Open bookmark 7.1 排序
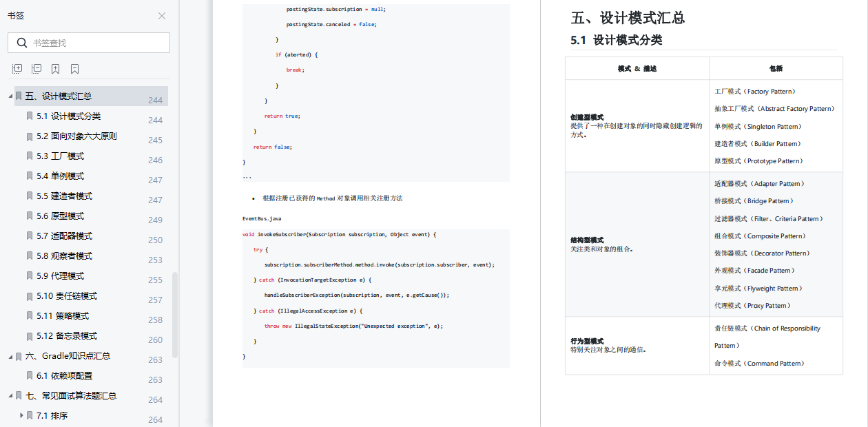Image resolution: width=868 pixels, height=427 pixels. point(52,416)
